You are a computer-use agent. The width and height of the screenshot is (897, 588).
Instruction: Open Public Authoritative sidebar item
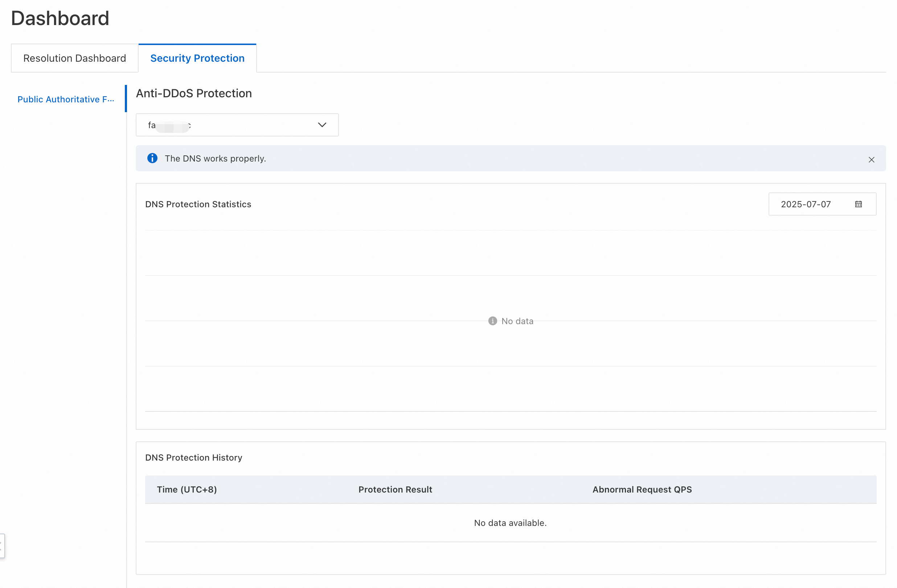[66, 99]
